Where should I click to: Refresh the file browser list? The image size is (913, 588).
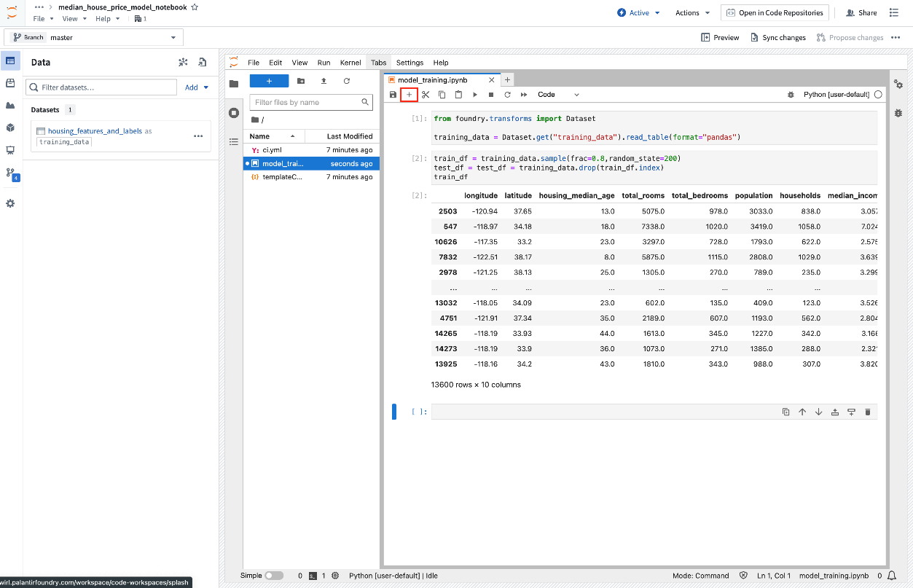(347, 81)
